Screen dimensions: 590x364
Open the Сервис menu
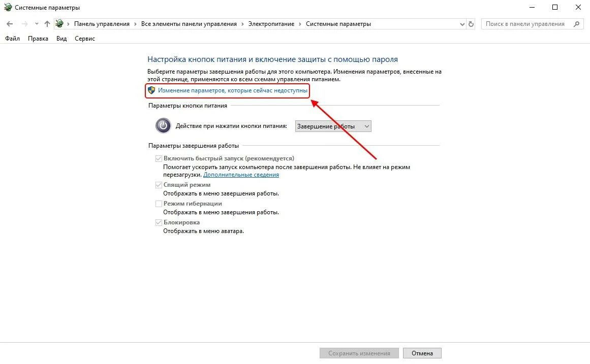tap(85, 39)
